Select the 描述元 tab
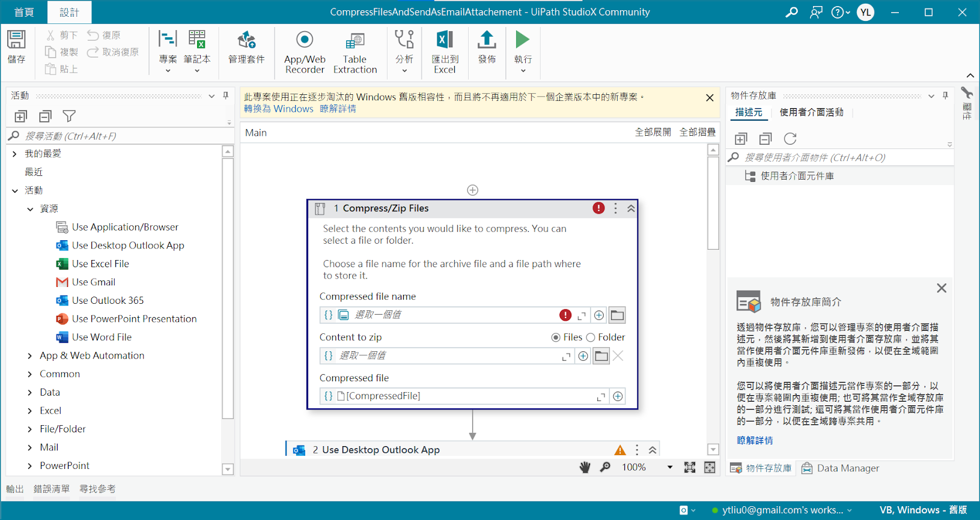 (x=749, y=112)
